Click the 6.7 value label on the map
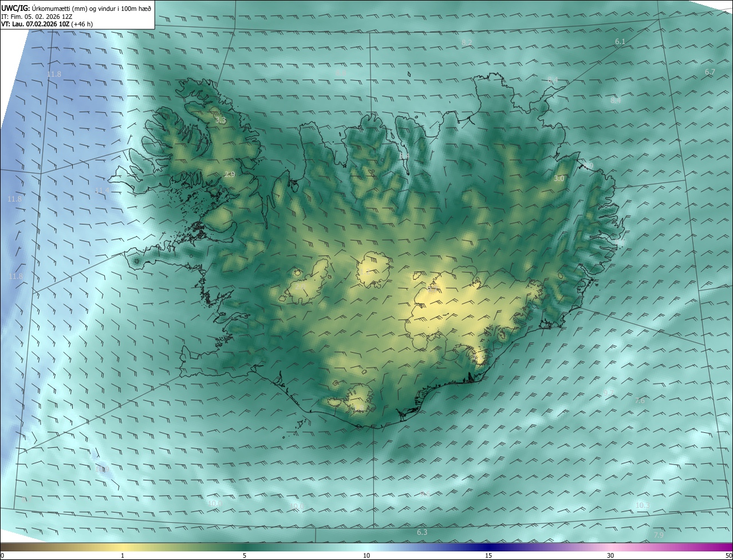Image resolution: width=733 pixels, height=560 pixels. 710,72
